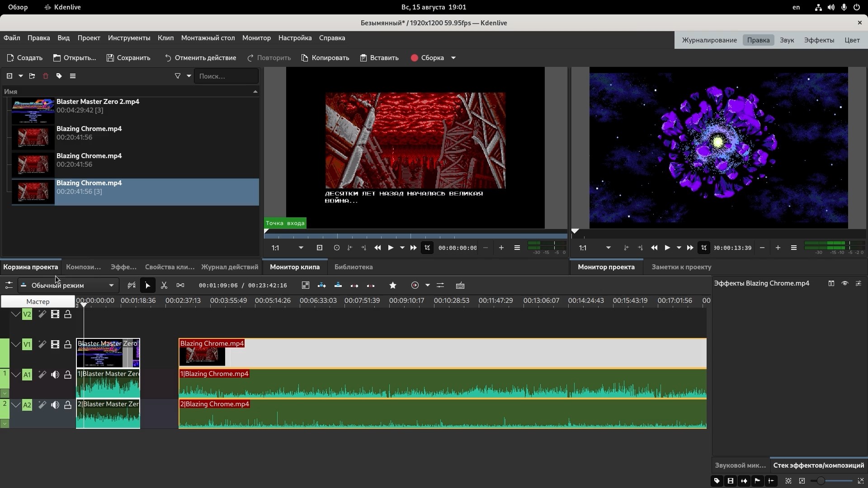Play the project monitor

pyautogui.click(x=667, y=248)
